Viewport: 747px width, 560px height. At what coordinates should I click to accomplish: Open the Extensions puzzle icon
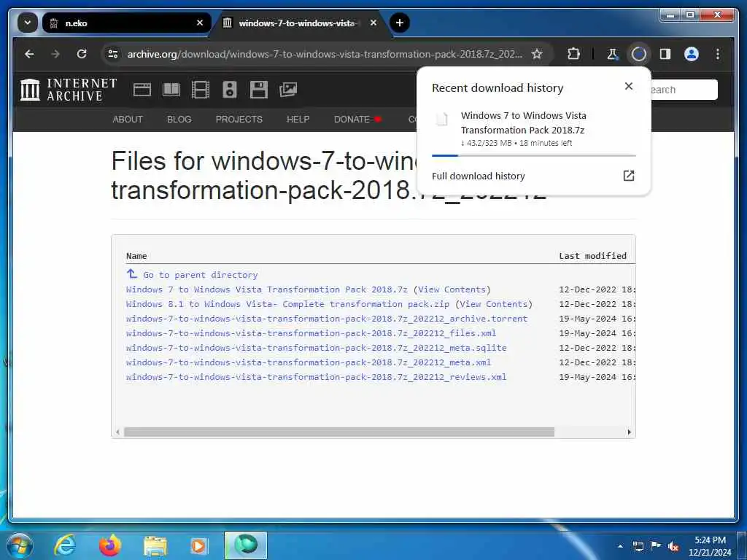coord(573,54)
